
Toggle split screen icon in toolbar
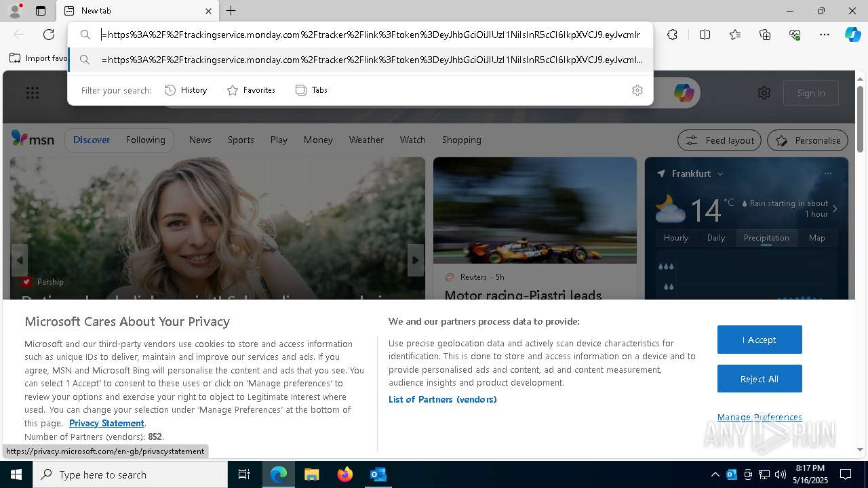pyautogui.click(x=705, y=35)
